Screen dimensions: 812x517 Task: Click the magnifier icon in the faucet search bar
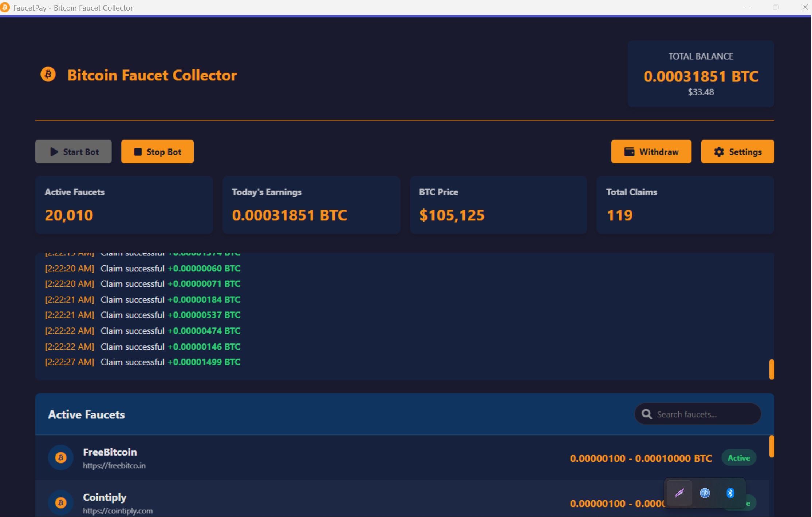[x=647, y=414]
